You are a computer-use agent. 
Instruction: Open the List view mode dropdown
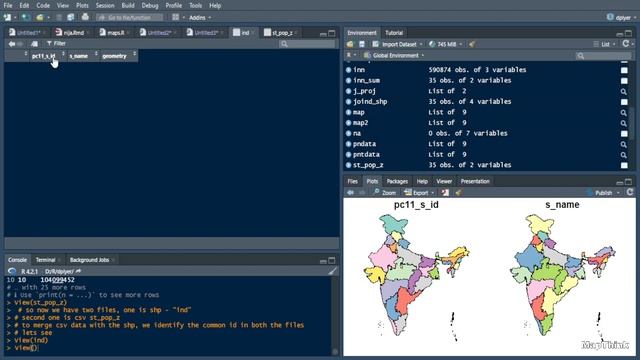[x=604, y=44]
